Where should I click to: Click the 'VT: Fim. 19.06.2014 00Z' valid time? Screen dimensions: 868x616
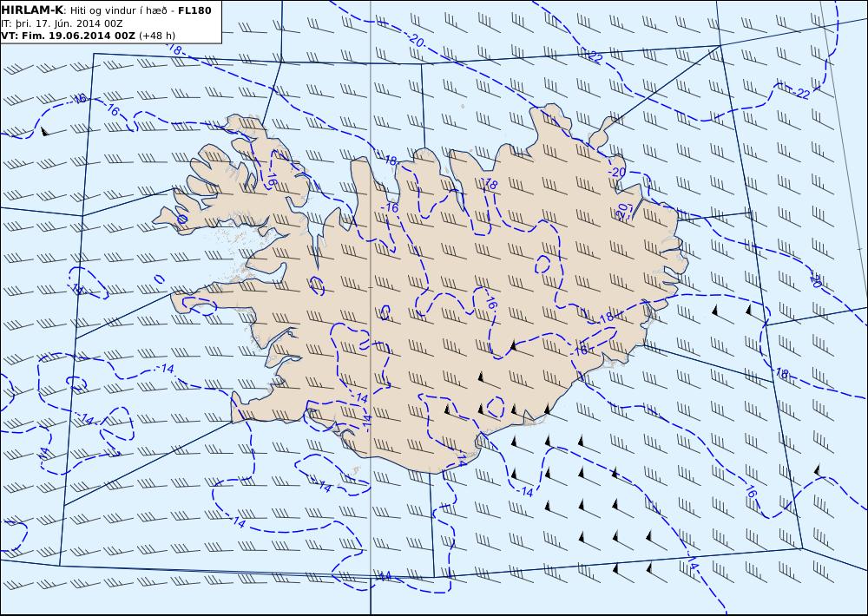point(68,36)
